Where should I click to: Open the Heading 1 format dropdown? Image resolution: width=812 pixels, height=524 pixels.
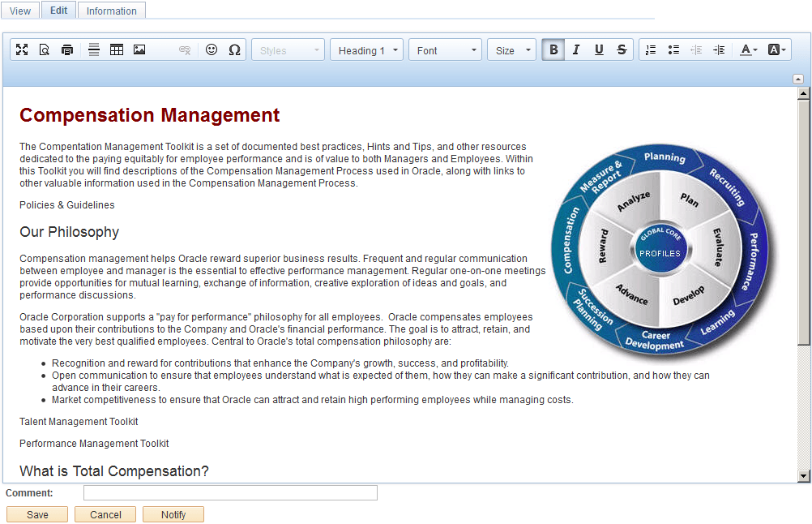[366, 50]
